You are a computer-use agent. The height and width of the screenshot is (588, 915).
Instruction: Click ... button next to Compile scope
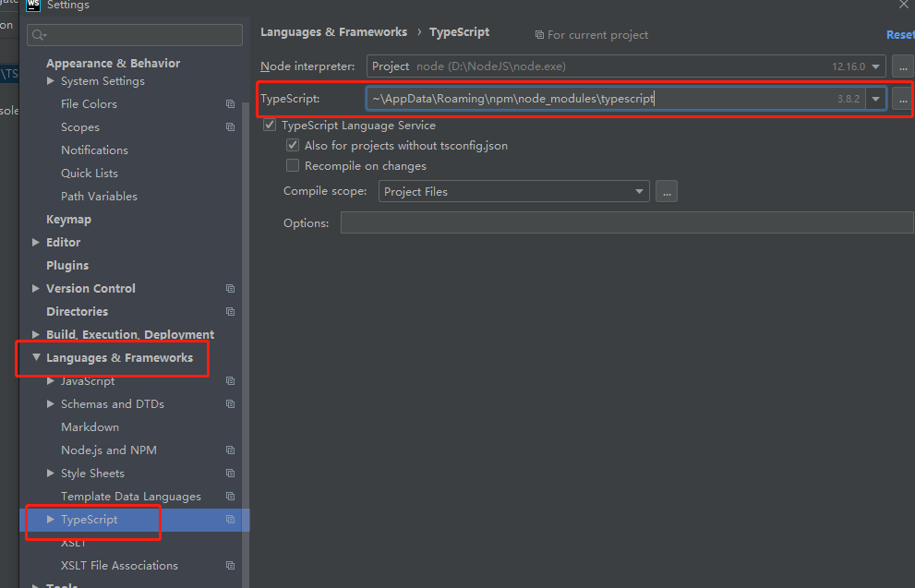tap(667, 191)
